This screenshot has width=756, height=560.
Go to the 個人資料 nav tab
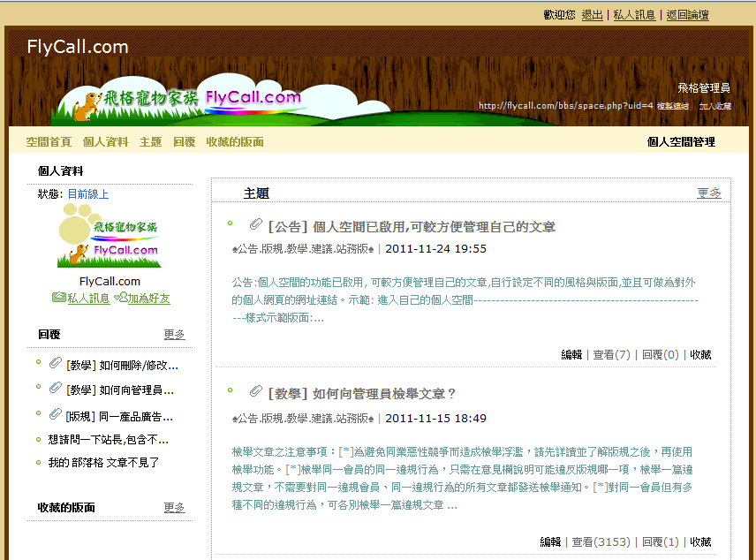[105, 141]
